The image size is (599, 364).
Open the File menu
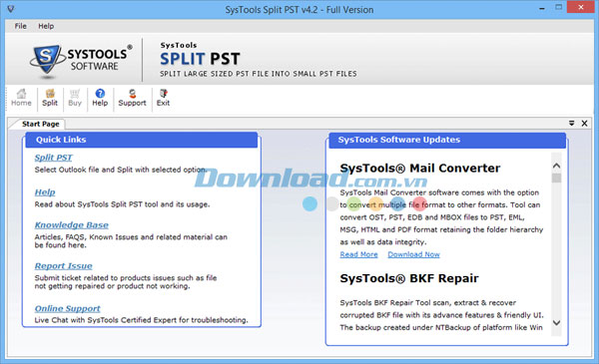tap(21, 26)
